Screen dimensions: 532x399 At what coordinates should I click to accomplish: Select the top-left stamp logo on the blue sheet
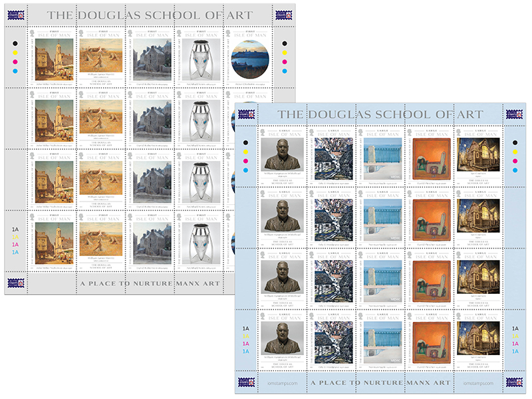point(246,114)
